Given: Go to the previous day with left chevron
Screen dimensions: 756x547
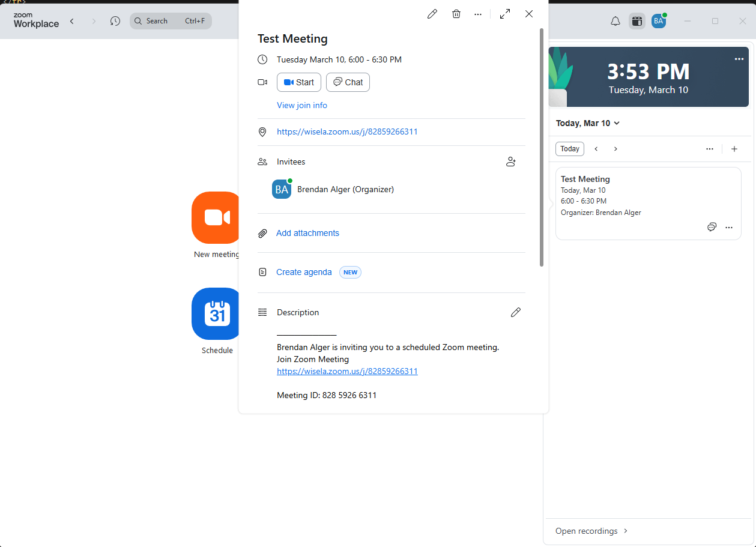Looking at the screenshot, I should coord(596,148).
